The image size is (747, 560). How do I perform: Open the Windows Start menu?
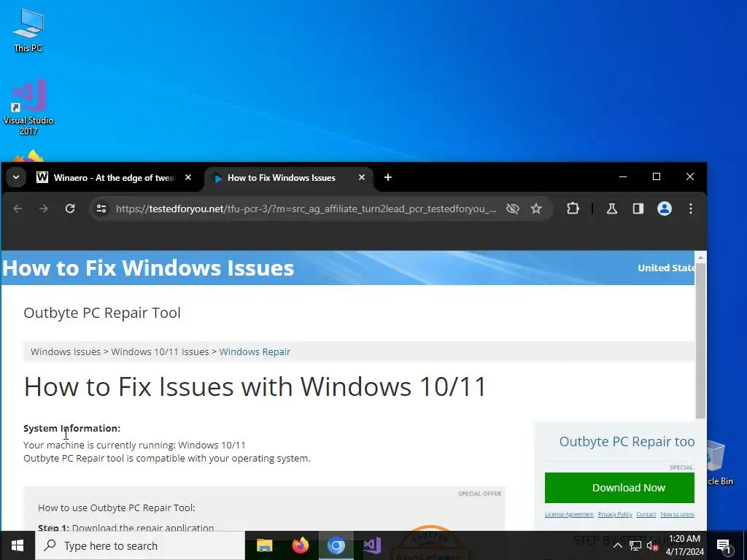18,545
